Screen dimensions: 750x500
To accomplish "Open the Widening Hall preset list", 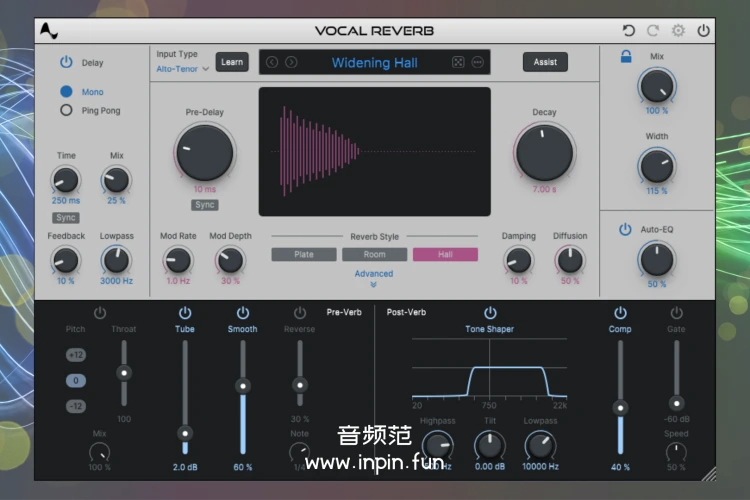I will click(x=374, y=63).
